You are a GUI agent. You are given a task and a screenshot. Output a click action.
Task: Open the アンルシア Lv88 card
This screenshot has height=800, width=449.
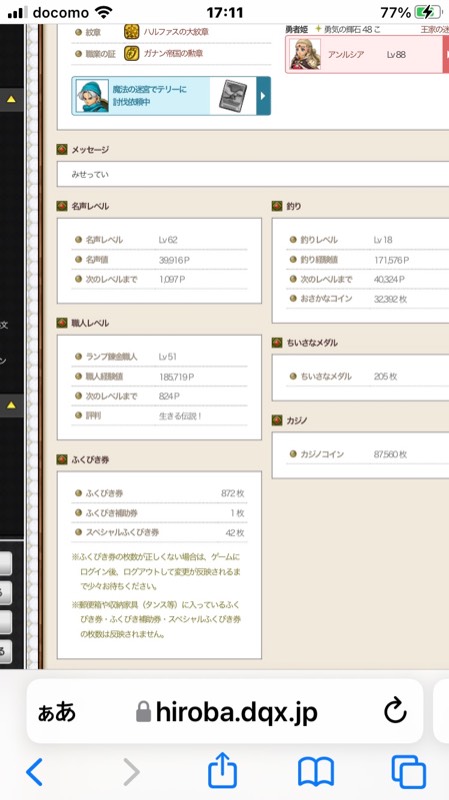point(367,54)
